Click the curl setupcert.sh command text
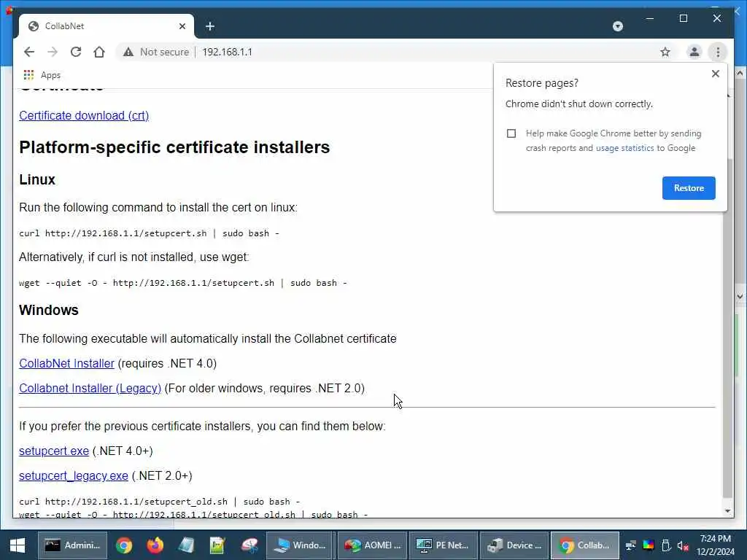Image resolution: width=747 pixels, height=560 pixels. click(x=149, y=233)
